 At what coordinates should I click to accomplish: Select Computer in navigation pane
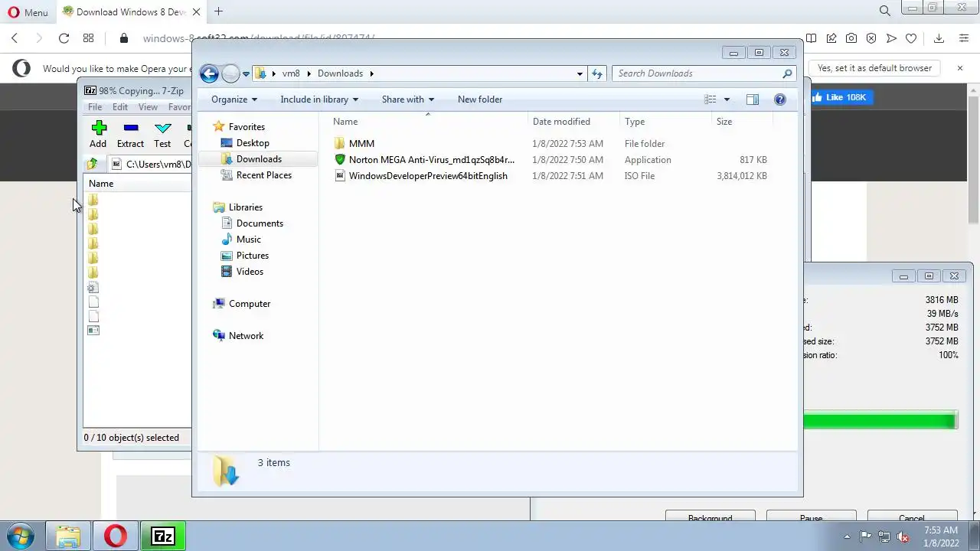(250, 304)
